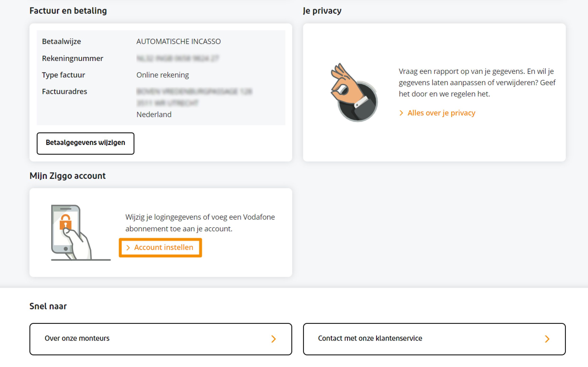Open Contact met onze klantenservice
The height and width of the screenshot is (367, 588).
coord(434,338)
